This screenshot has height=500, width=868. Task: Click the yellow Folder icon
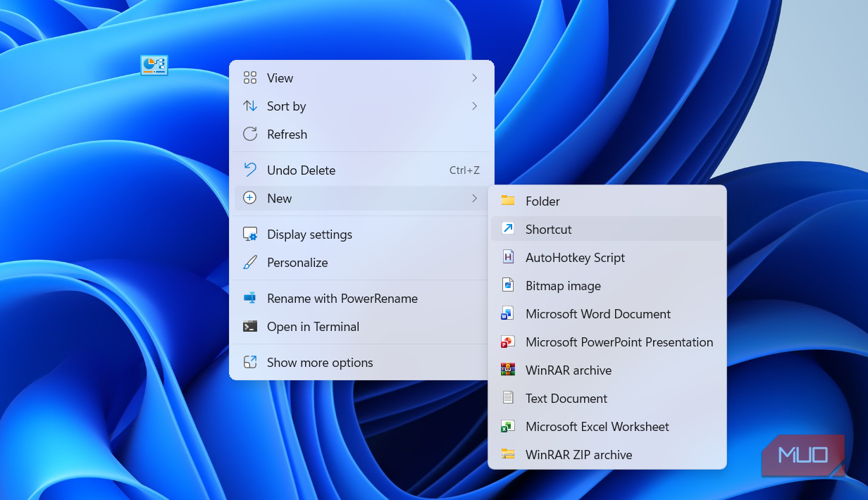tap(508, 201)
